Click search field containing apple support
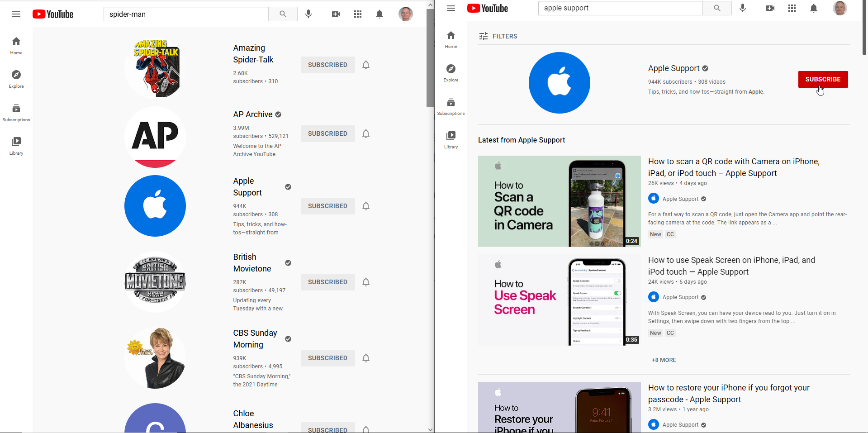 pos(621,8)
